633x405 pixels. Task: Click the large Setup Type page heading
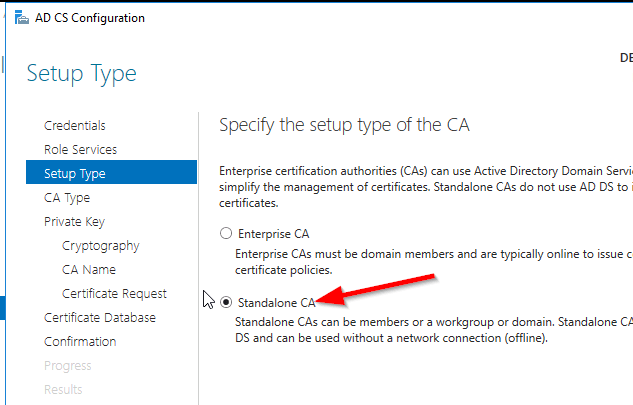click(x=81, y=73)
